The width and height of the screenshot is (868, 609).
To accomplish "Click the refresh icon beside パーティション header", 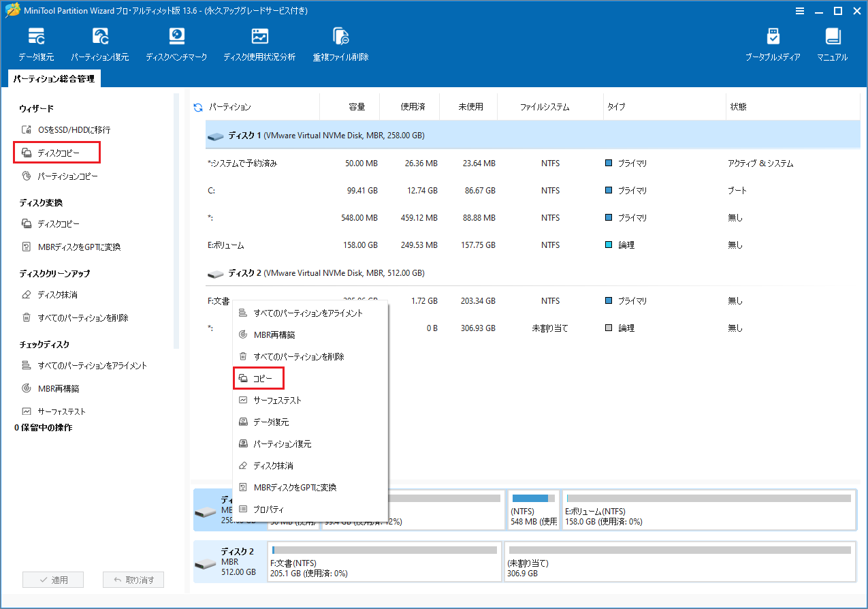I will coord(198,107).
